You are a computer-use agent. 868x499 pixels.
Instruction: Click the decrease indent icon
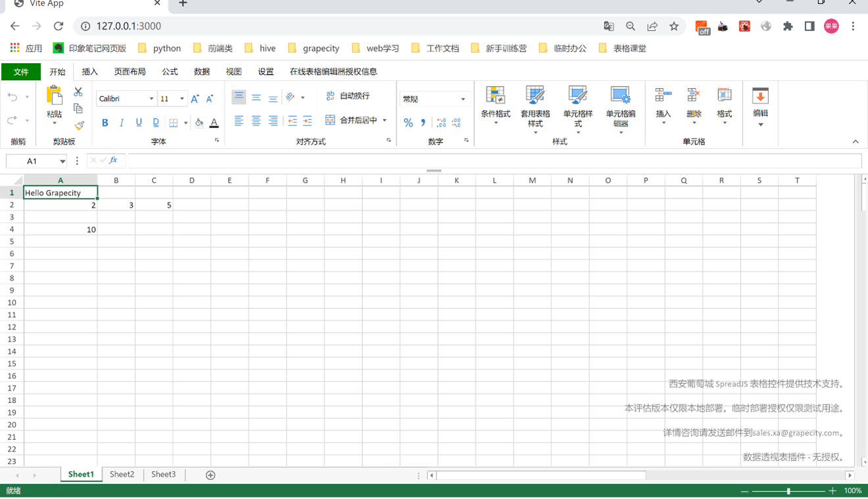pos(292,121)
